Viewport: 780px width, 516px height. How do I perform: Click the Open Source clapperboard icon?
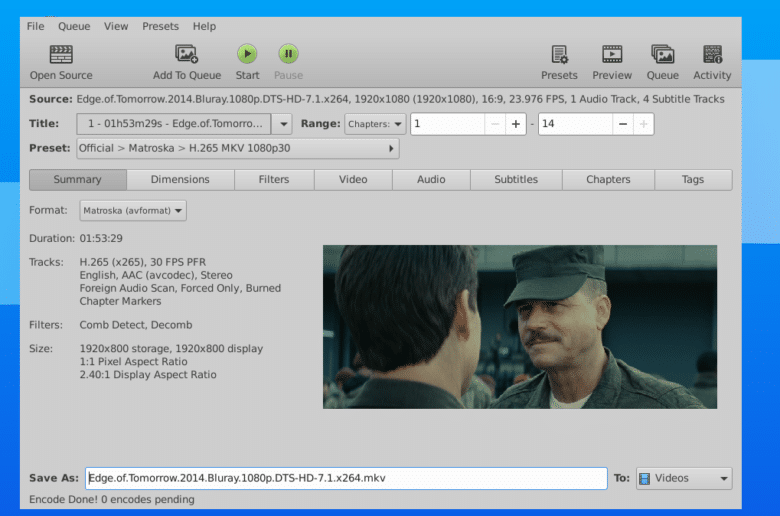61,54
